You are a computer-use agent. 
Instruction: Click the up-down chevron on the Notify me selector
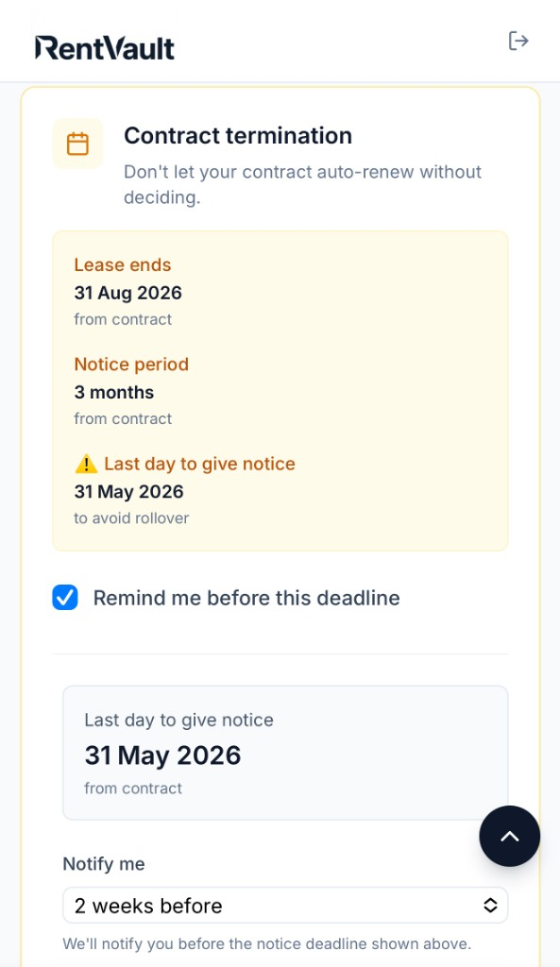click(490, 905)
